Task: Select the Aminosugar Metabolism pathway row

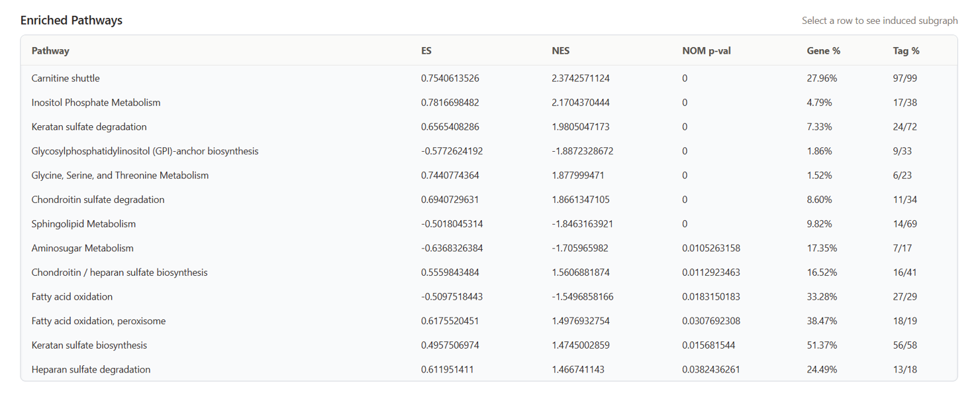Action: [82, 248]
